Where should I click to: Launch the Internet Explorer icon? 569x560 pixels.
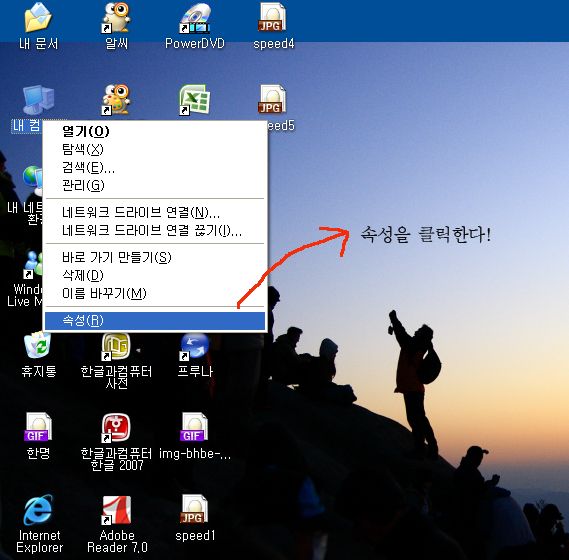point(38,510)
